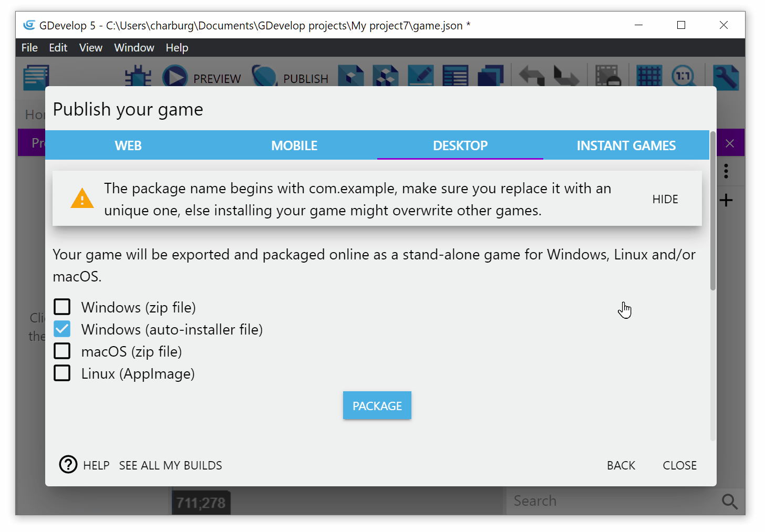The image size is (765, 532).
Task: Click the search magnifier icon
Action: pos(729,502)
